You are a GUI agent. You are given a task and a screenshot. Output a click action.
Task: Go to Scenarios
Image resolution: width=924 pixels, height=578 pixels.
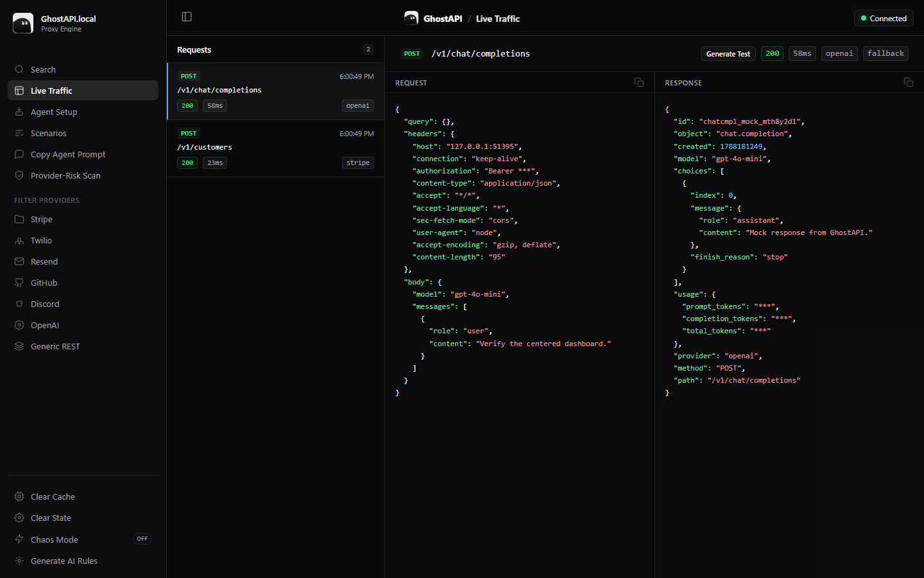coord(83,133)
